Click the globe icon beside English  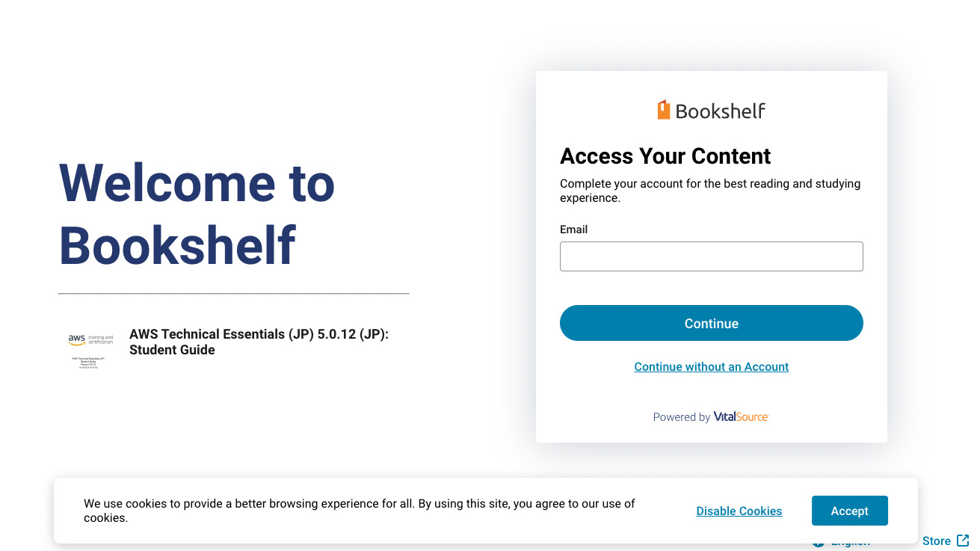(x=818, y=542)
